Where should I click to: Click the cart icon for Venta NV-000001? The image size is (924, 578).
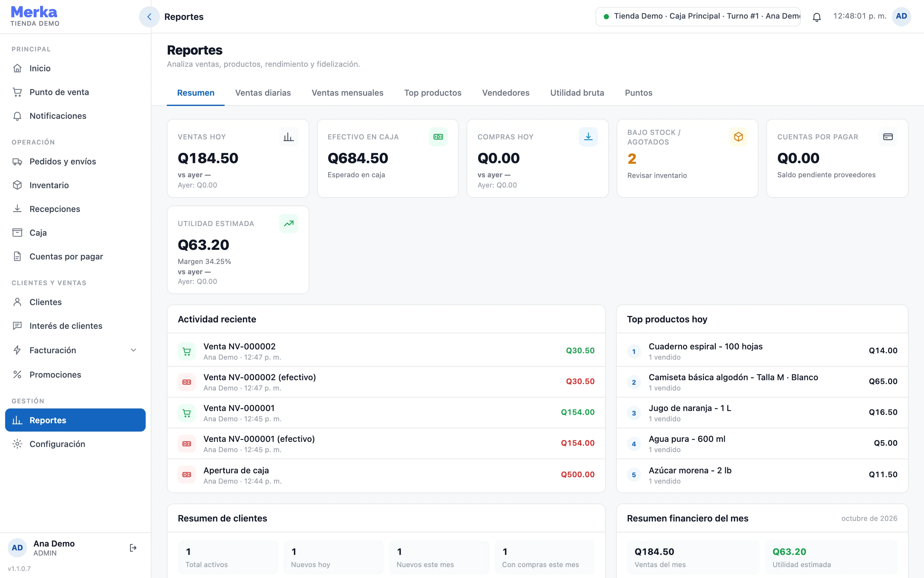(x=187, y=413)
